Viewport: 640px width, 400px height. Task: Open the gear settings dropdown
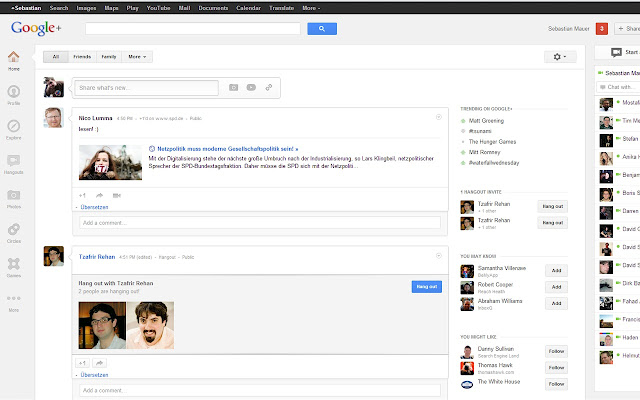click(563, 57)
